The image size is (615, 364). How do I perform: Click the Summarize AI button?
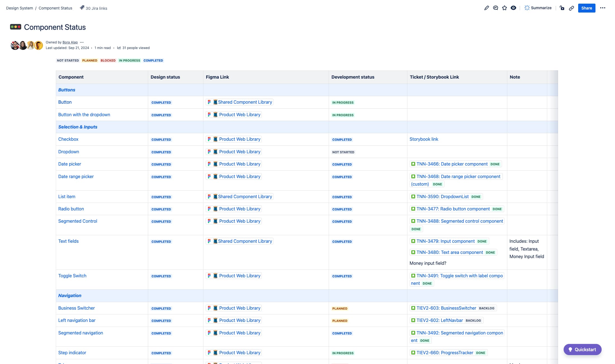(x=538, y=8)
